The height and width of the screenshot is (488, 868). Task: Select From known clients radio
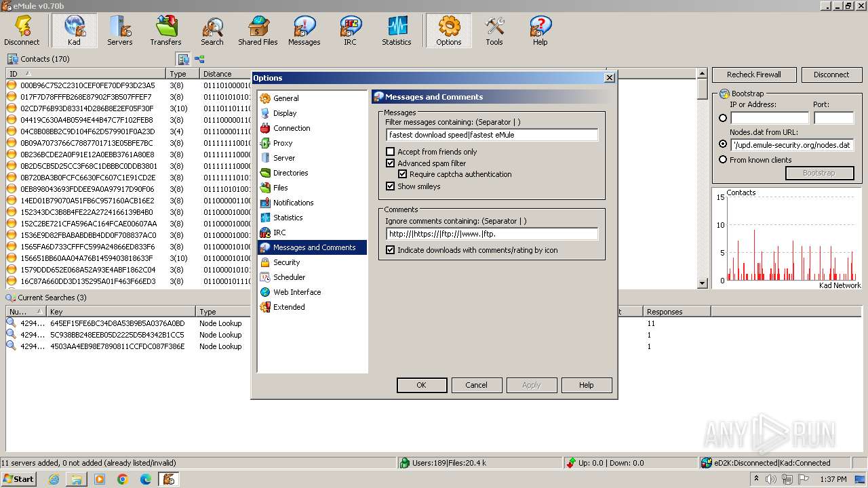723,160
